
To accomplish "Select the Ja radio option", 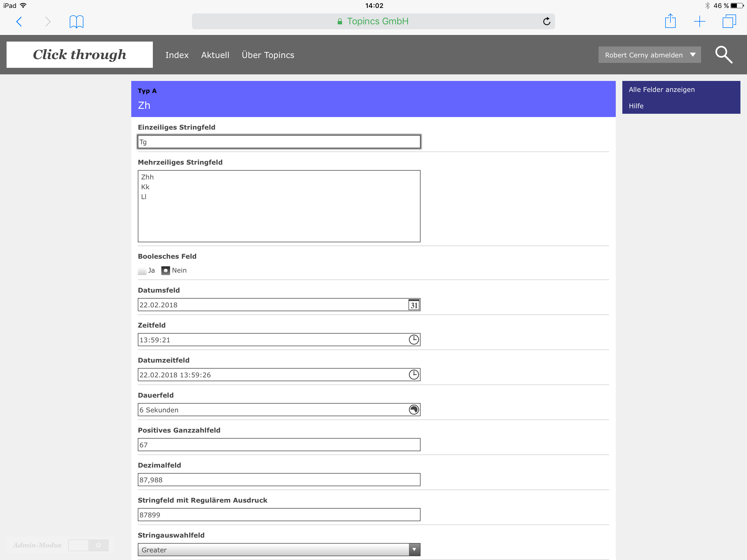I will 142,271.
